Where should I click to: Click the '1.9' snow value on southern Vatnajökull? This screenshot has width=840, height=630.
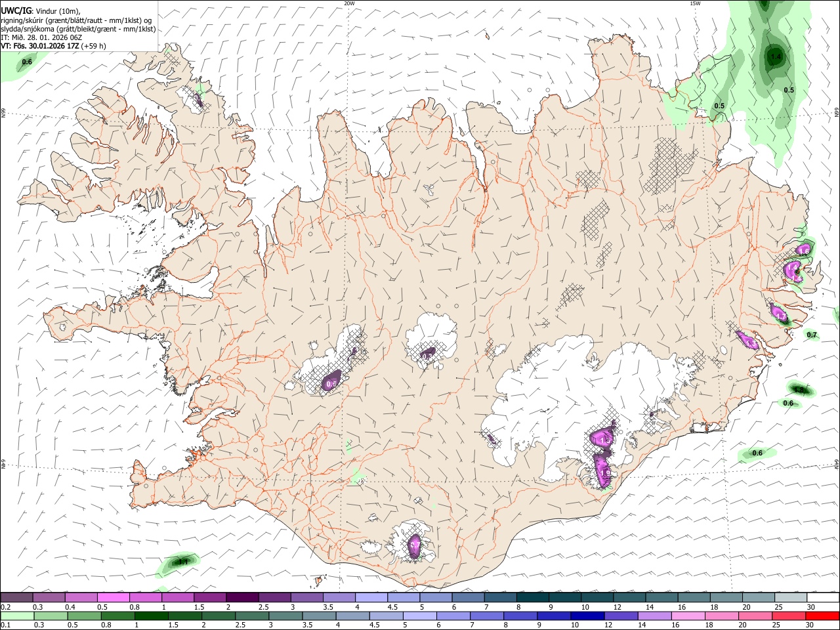click(x=605, y=472)
